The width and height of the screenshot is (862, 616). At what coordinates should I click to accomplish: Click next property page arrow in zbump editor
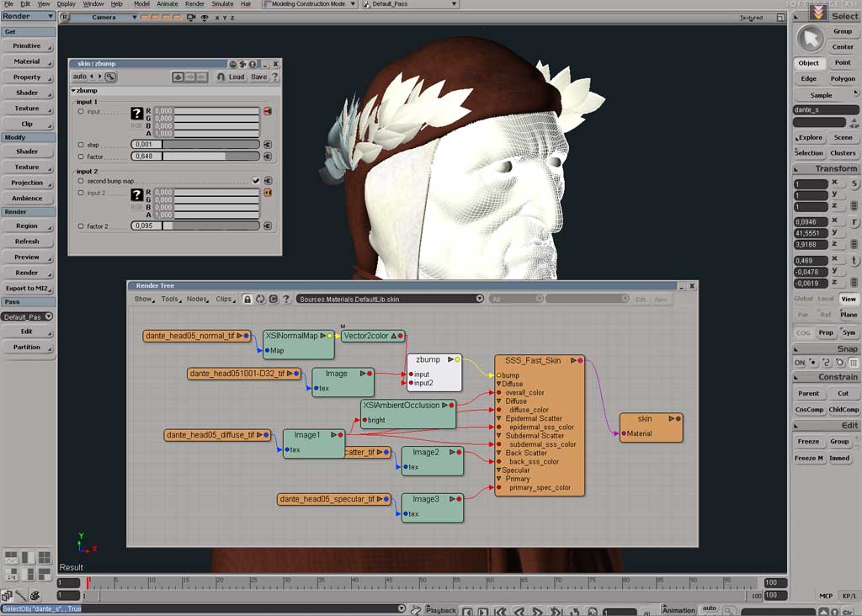coord(99,77)
